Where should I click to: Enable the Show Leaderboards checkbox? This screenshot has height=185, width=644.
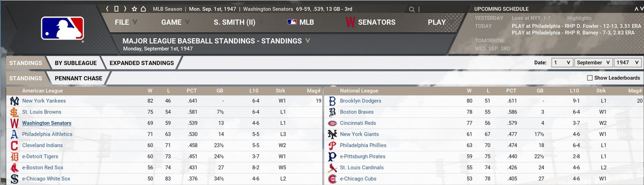(x=590, y=78)
